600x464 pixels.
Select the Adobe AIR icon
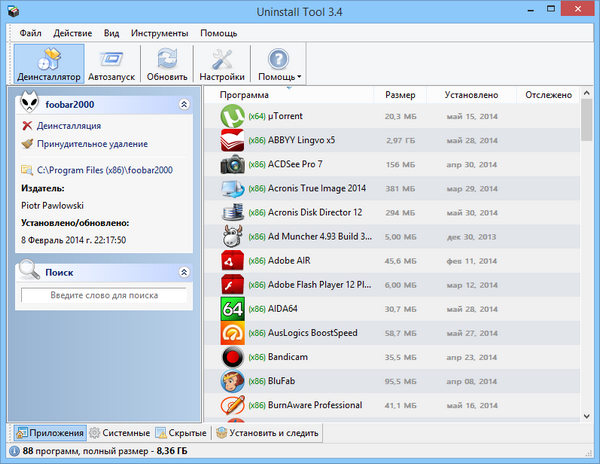point(232,261)
